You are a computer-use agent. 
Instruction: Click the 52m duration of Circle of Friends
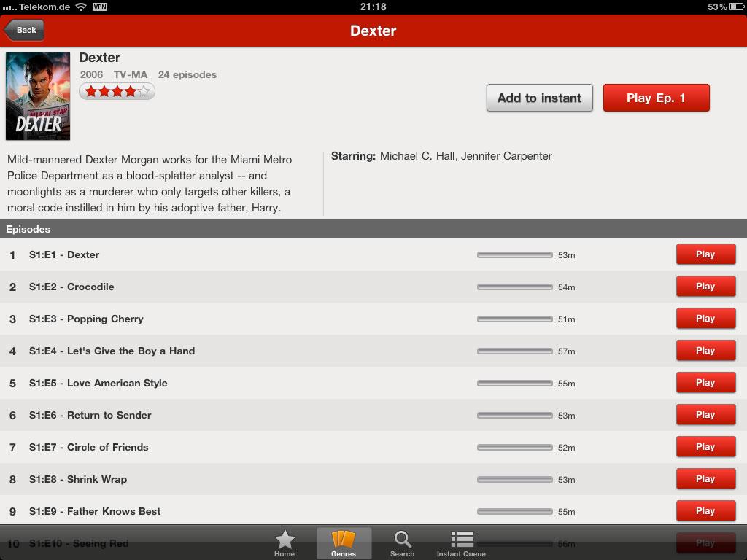tap(566, 448)
